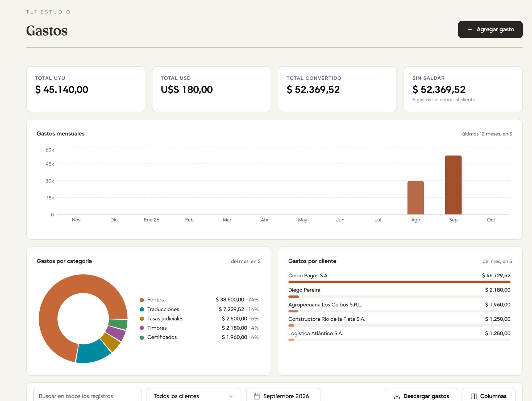Click the Peritos amount $ 38.500,00

point(230,300)
